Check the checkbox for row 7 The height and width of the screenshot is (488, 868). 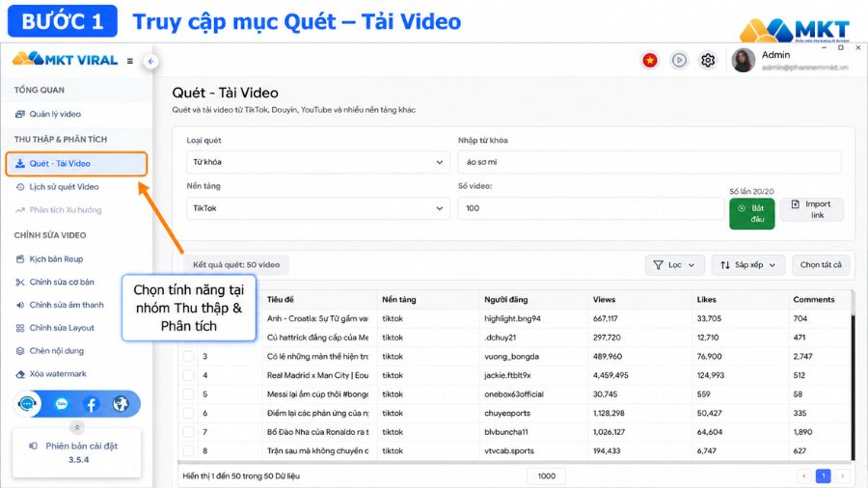click(189, 432)
